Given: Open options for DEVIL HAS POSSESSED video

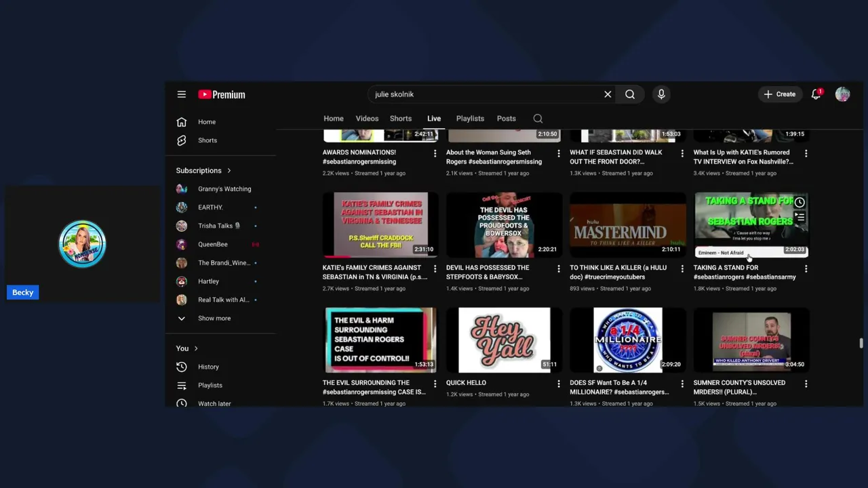Looking at the screenshot, I should [559, 269].
